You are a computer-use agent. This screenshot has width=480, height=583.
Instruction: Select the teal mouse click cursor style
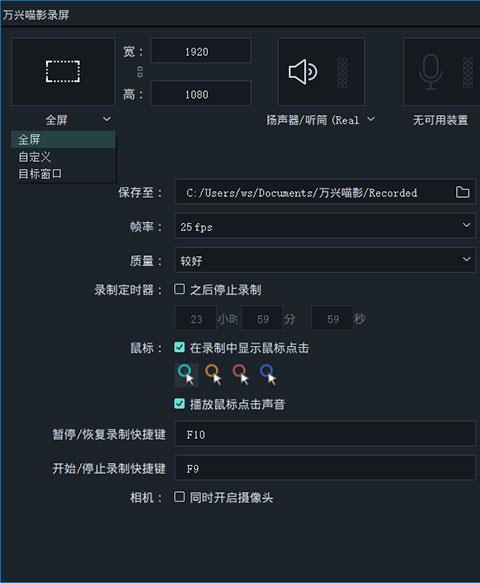pos(186,374)
